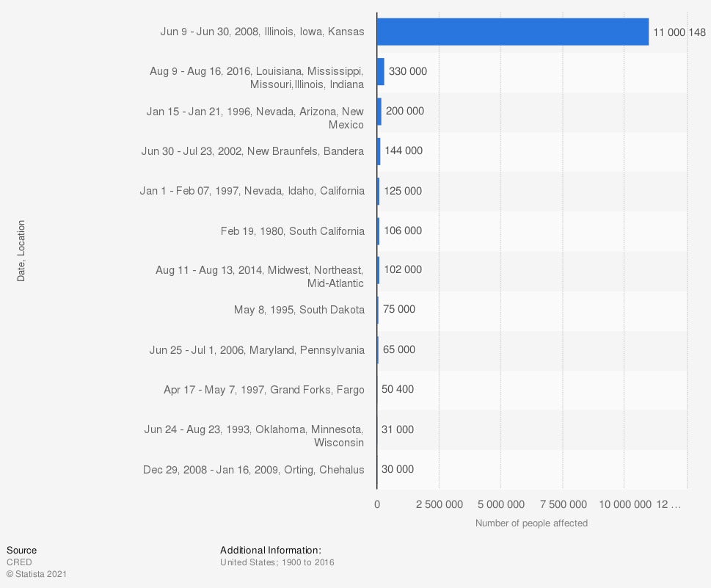Select the Aug 2016 Louisiana flood bar
This screenshot has width=711, height=588.
tap(381, 71)
